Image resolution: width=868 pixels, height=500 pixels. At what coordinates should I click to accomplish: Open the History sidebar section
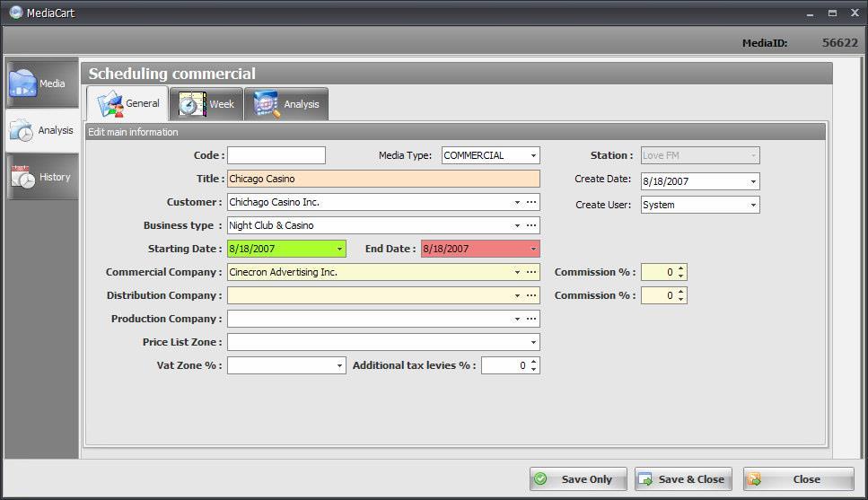pos(42,177)
